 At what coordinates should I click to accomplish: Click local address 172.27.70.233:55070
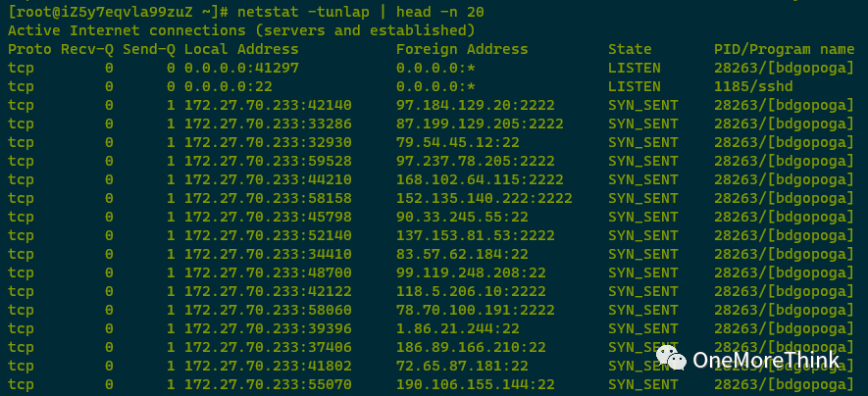(x=268, y=384)
